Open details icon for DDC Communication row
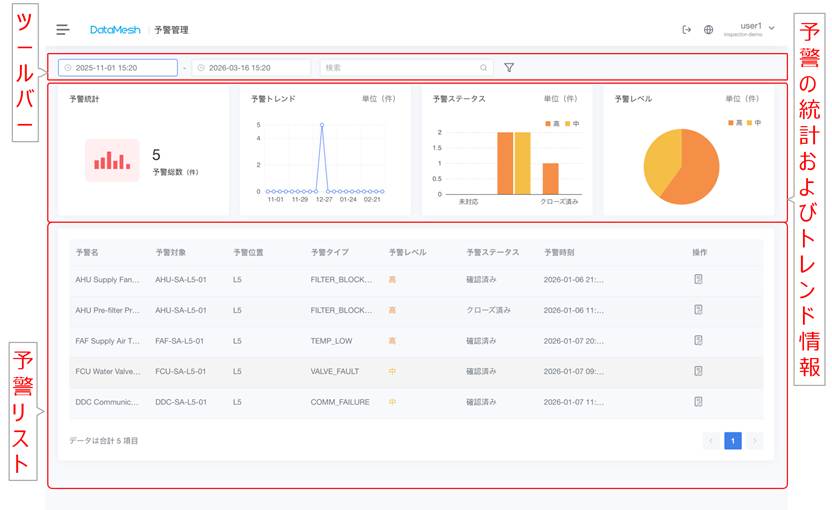The height and width of the screenshot is (510, 832). tap(698, 402)
